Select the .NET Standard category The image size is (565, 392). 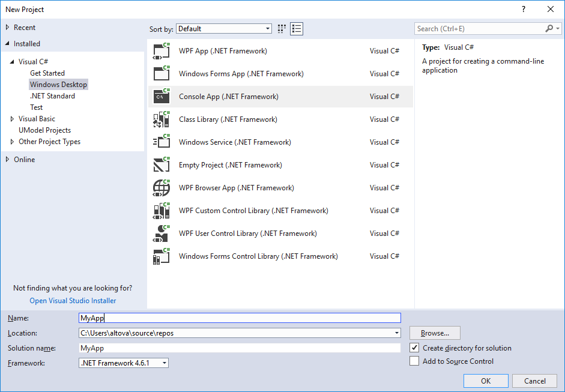coord(52,96)
